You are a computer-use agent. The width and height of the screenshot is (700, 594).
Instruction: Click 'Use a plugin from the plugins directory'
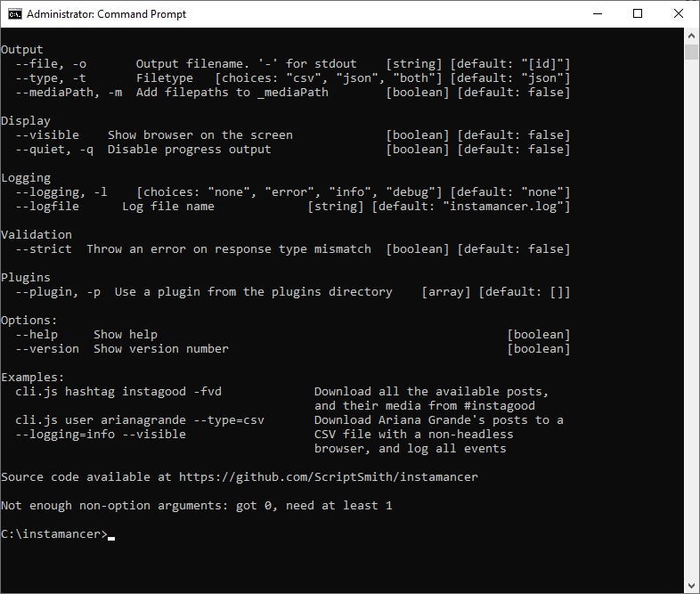[254, 292]
